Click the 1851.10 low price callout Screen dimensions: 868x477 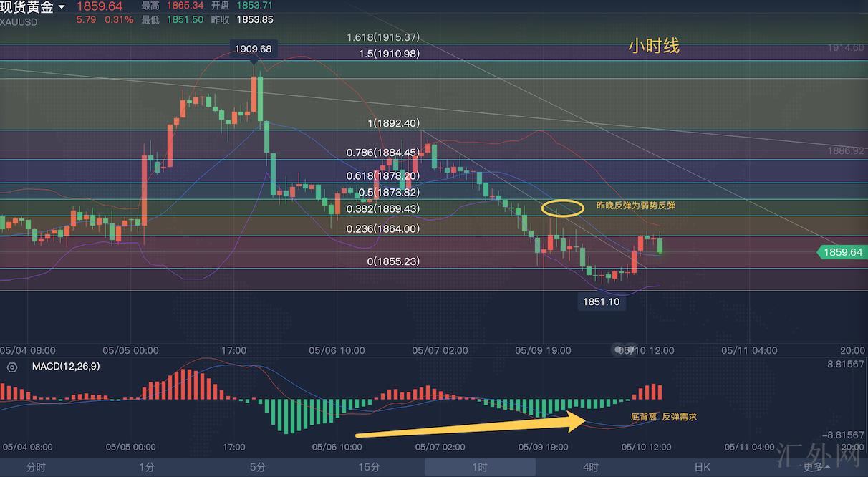(x=602, y=302)
